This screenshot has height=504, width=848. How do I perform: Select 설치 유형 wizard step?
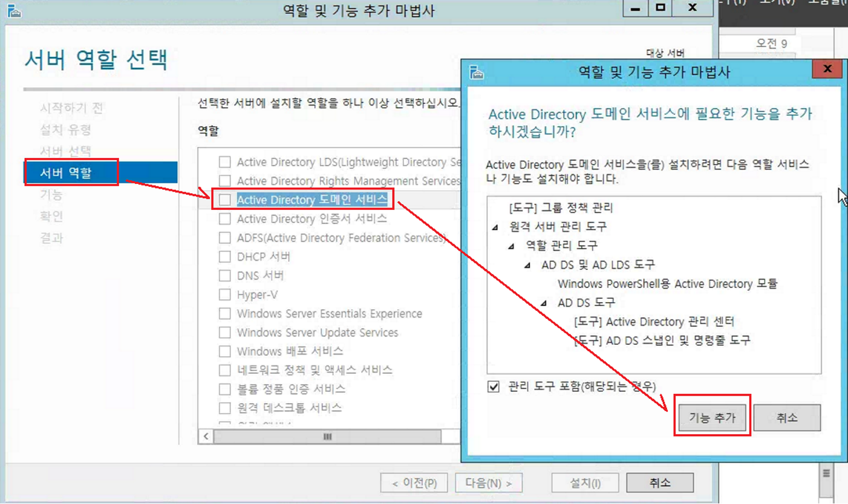click(65, 130)
